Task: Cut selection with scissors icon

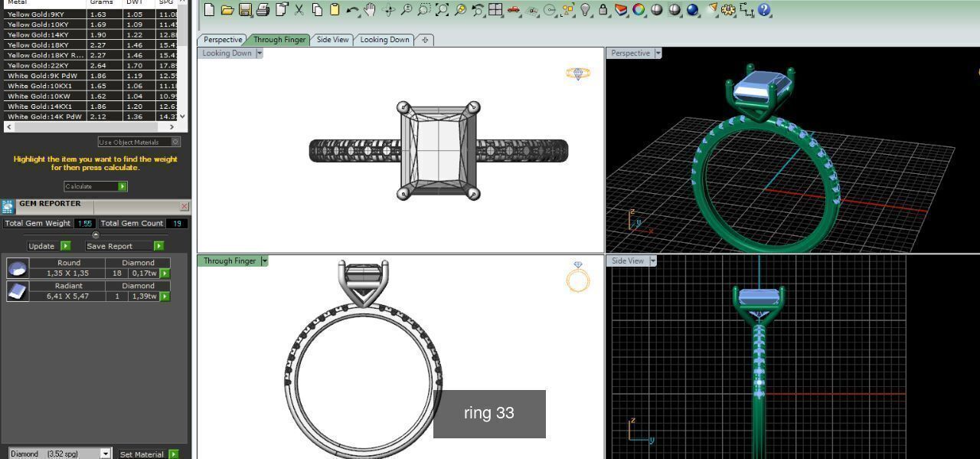Action: pos(299,10)
